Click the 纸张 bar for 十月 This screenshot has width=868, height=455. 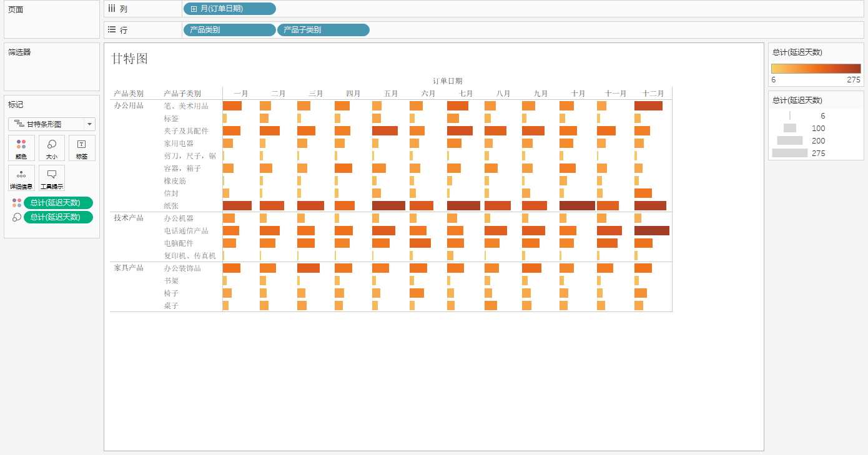pyautogui.click(x=577, y=206)
